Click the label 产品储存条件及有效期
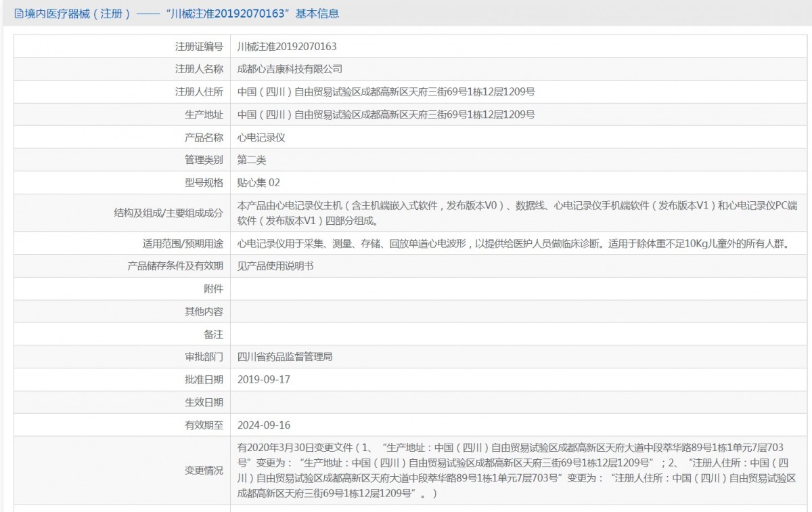Image resolution: width=812 pixels, height=512 pixels. (175, 267)
